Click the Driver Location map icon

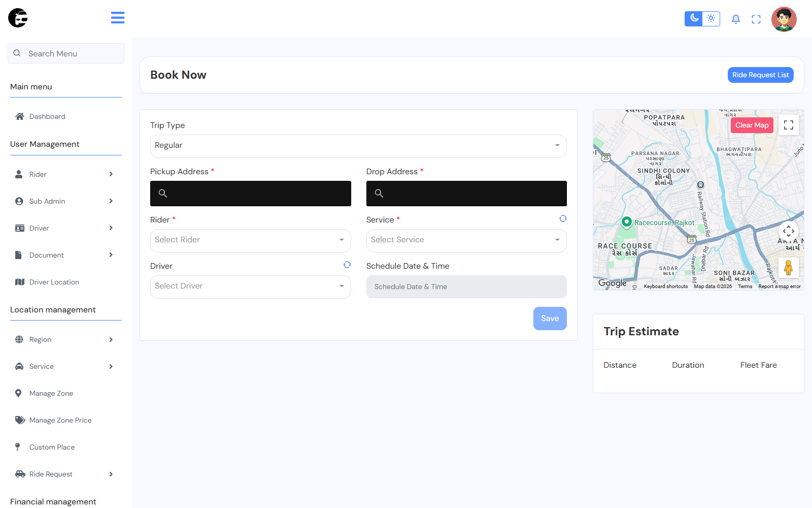tap(20, 282)
